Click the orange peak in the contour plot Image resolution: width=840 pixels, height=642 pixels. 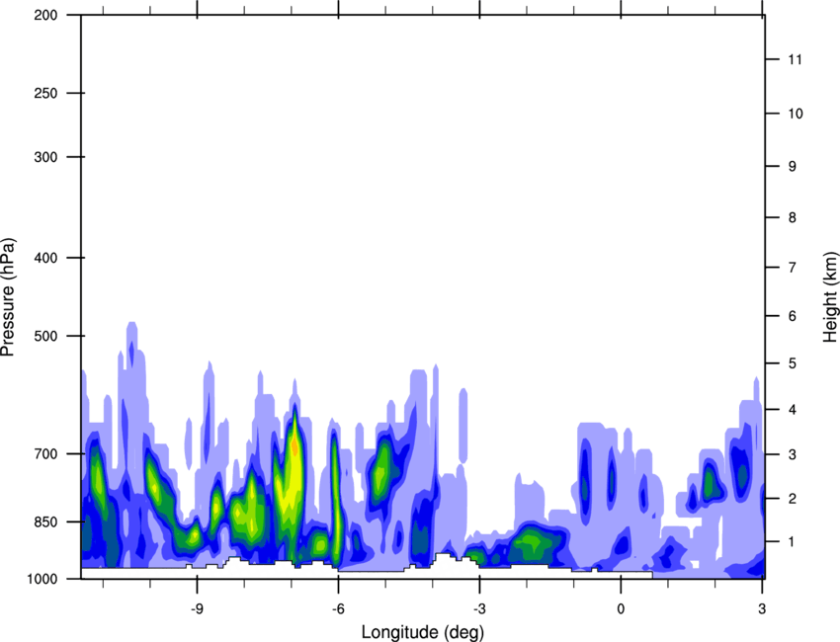294,446
